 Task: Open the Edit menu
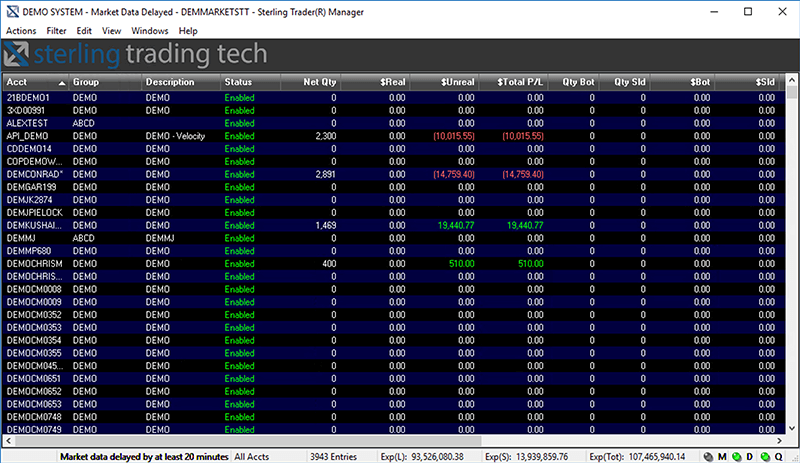(84, 31)
